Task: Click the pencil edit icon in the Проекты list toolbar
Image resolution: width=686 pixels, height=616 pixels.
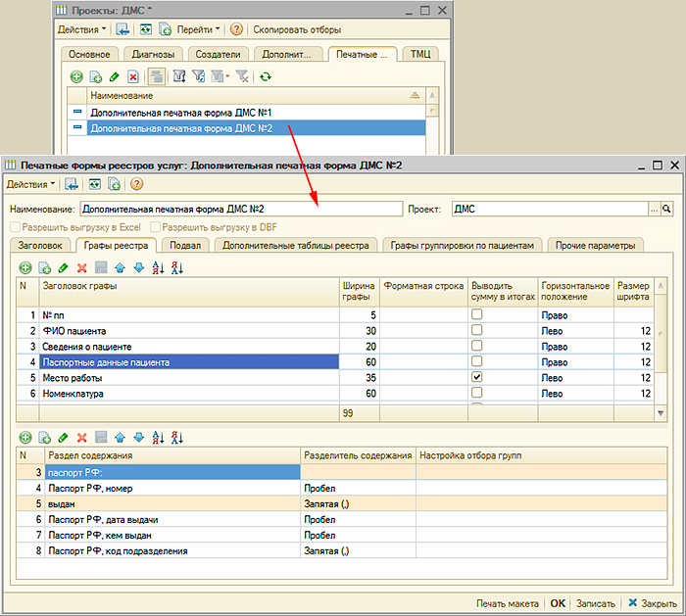Action: coord(114,76)
